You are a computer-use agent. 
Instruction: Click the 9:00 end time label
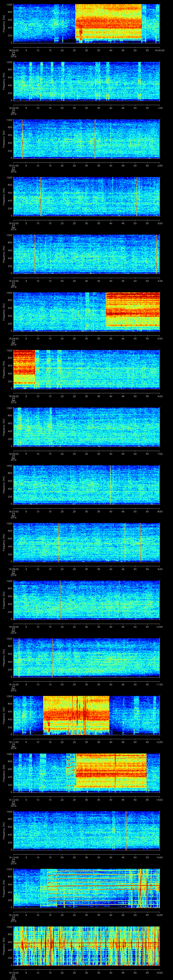coord(160,569)
